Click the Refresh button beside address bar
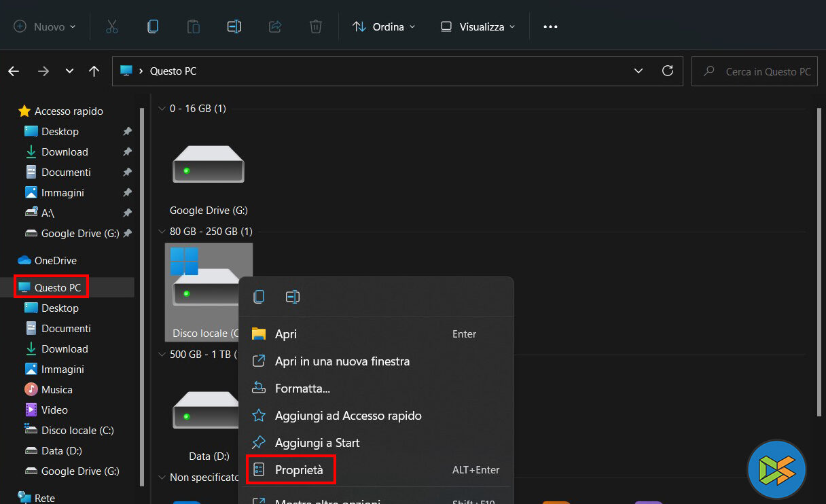 point(668,71)
